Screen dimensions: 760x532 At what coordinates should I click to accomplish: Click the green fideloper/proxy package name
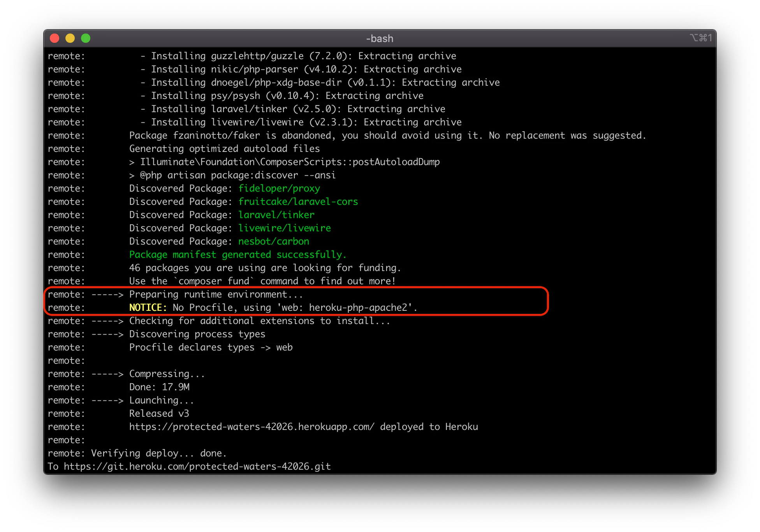[x=279, y=188]
